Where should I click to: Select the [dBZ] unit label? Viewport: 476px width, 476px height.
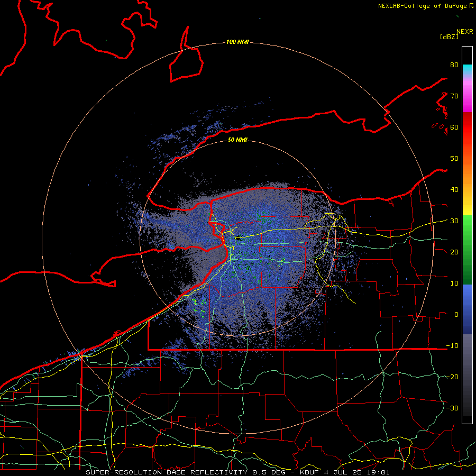[x=449, y=37]
